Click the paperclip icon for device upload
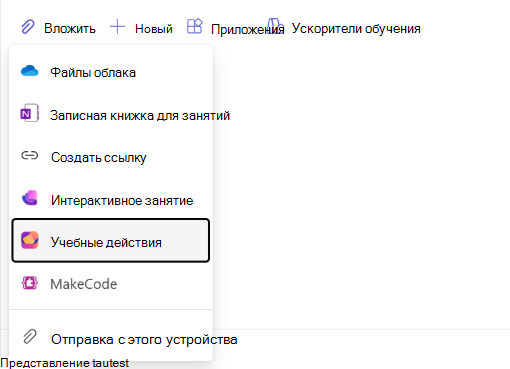 [30, 336]
